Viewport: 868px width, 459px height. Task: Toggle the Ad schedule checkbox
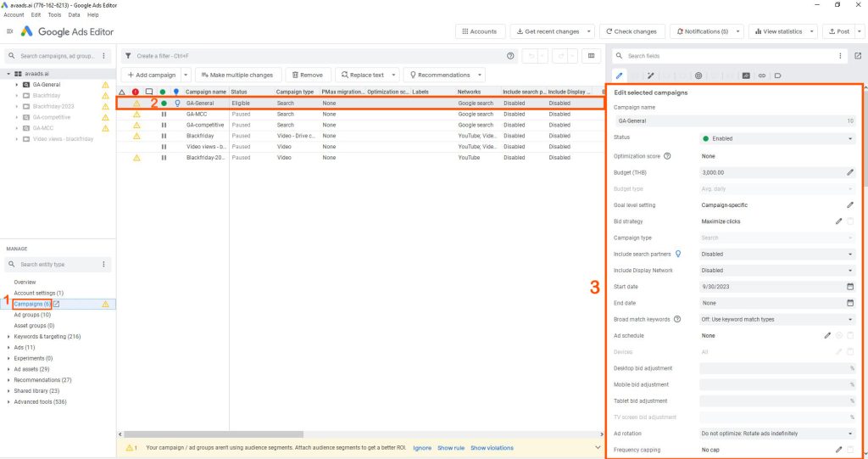tap(850, 335)
